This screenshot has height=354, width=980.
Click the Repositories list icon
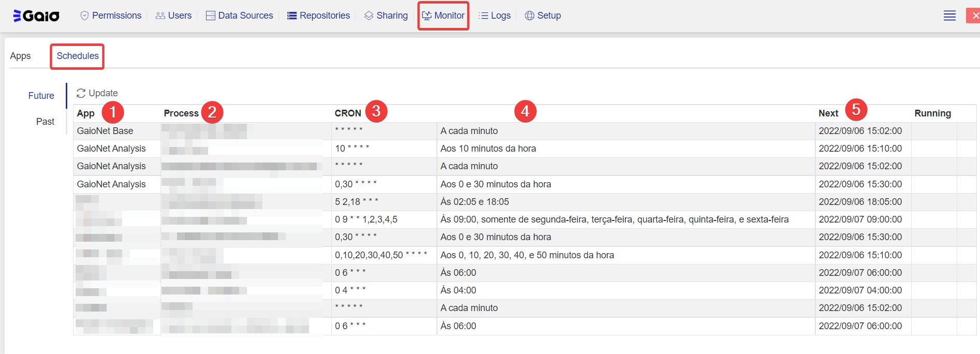[x=292, y=16]
